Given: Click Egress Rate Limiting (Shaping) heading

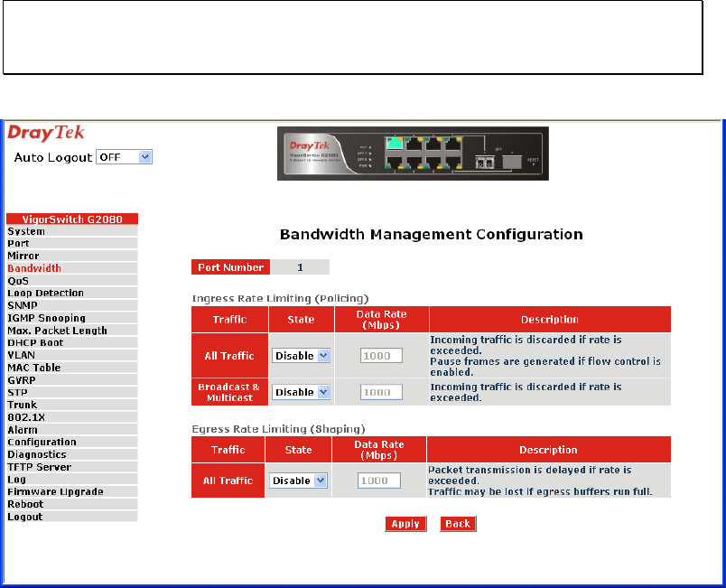Looking at the screenshot, I should [279, 429].
